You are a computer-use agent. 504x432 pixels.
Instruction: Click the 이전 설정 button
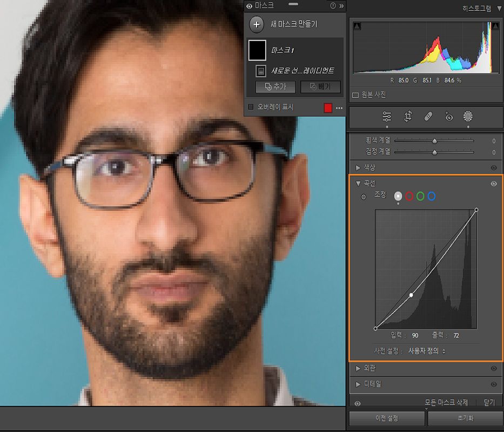(387, 418)
